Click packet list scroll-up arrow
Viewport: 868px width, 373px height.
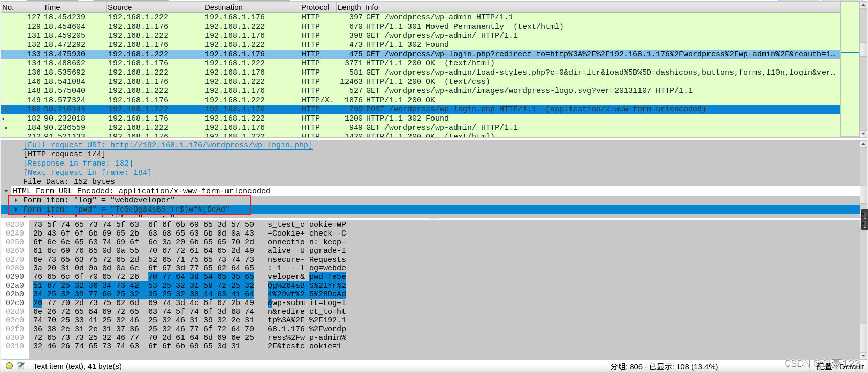pyautogui.click(x=863, y=5)
